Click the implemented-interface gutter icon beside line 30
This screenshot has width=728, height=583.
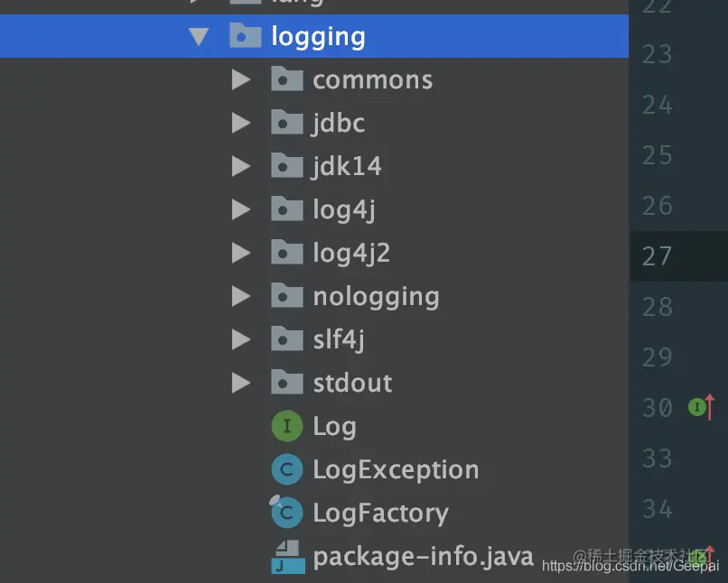click(x=696, y=408)
